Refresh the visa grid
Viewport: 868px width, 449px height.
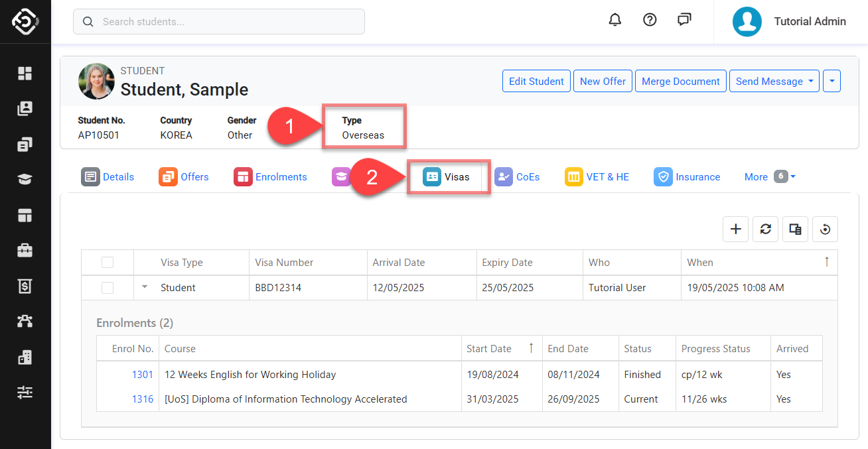point(765,229)
